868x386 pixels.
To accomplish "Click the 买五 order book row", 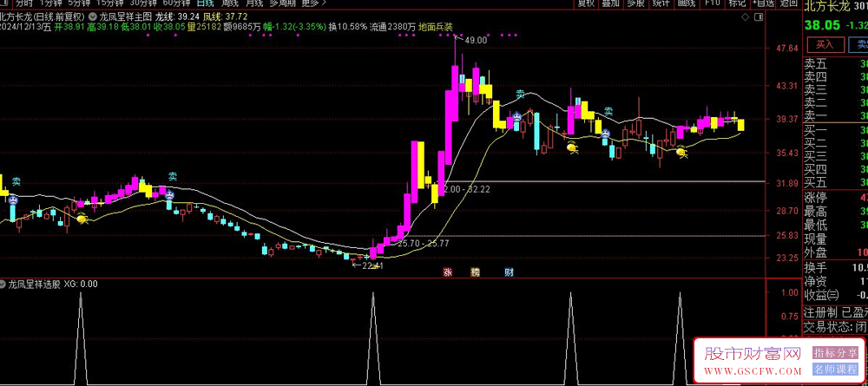I will (835, 181).
